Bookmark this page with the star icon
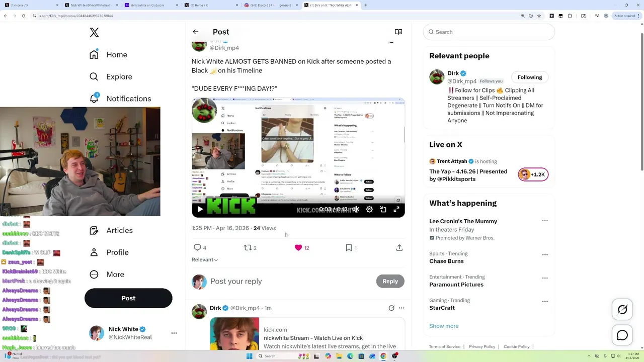This screenshot has width=644, height=362. point(539,16)
